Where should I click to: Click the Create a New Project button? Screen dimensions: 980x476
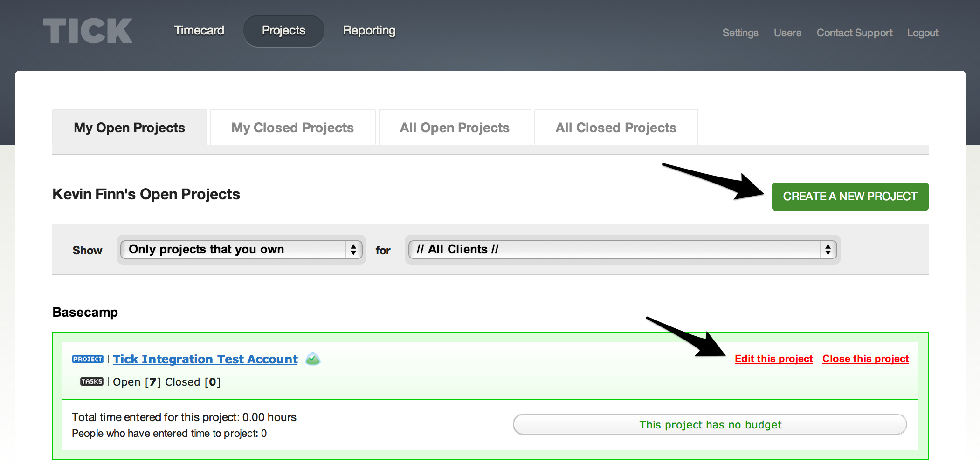849,196
